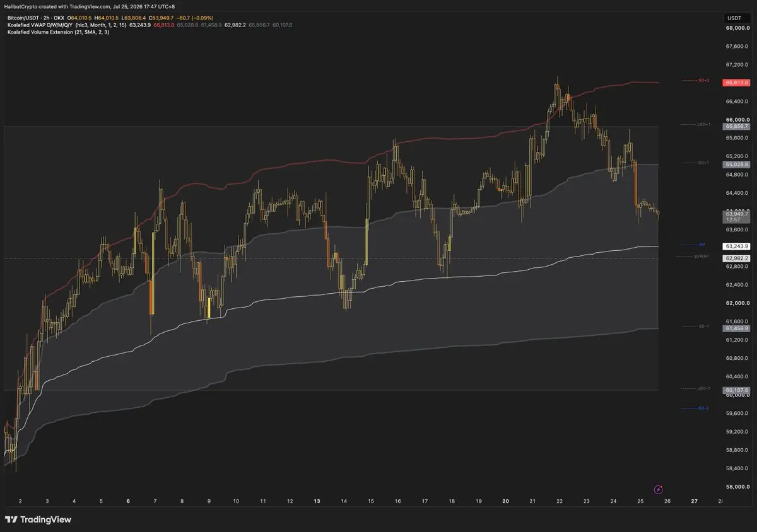
Task: Select the Koalafied Volume Extension indicator legend
Action: (58, 32)
